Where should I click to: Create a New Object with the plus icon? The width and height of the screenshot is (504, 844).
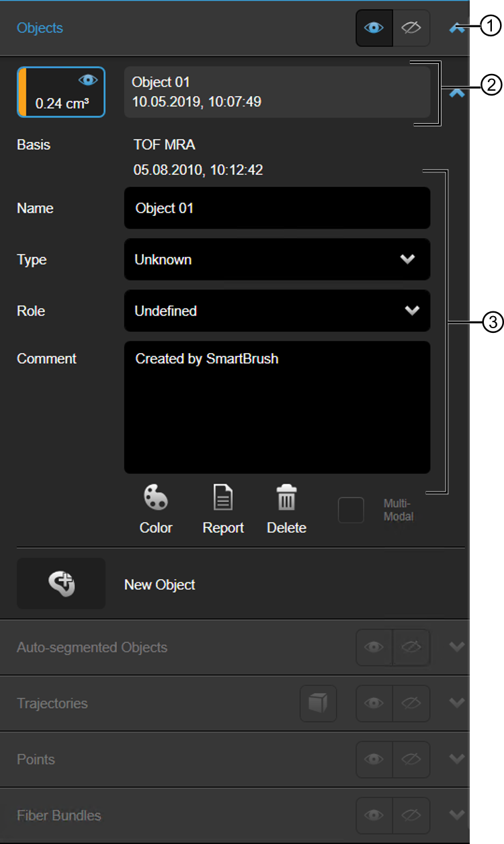pyautogui.click(x=61, y=584)
